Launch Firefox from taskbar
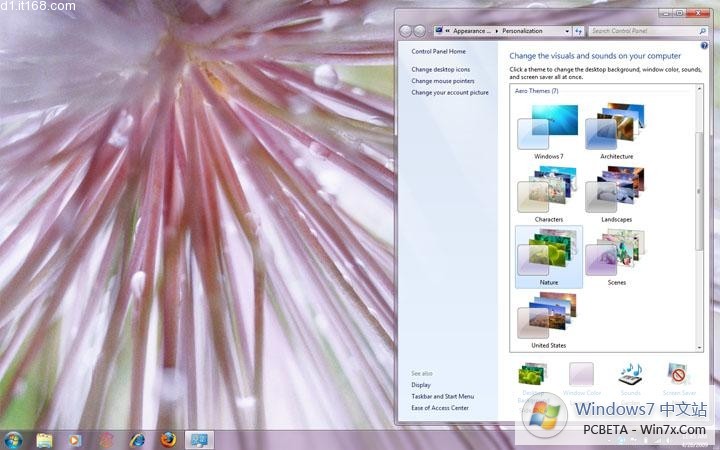Viewport: 720px width, 450px height. coord(169,440)
